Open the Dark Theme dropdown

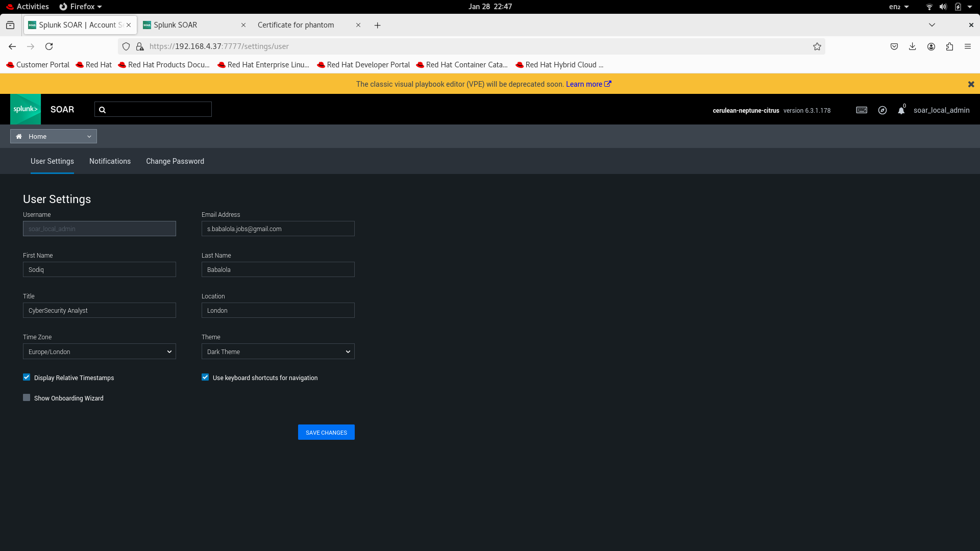point(278,352)
